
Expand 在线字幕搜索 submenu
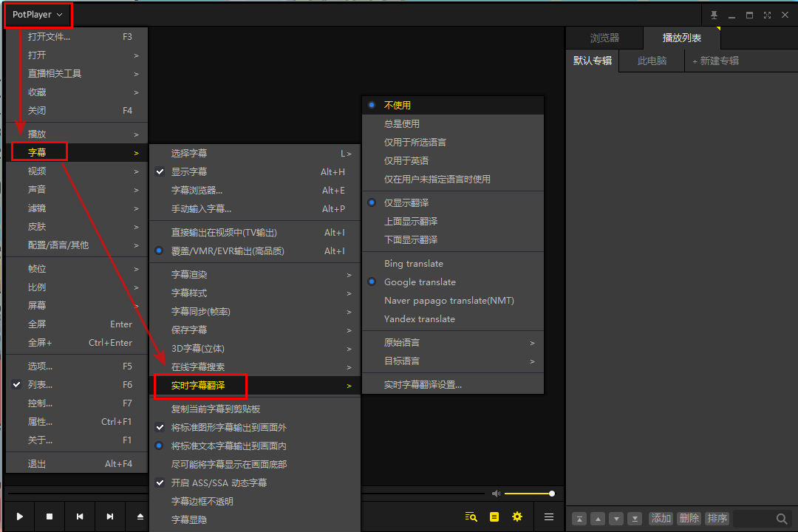coord(255,366)
